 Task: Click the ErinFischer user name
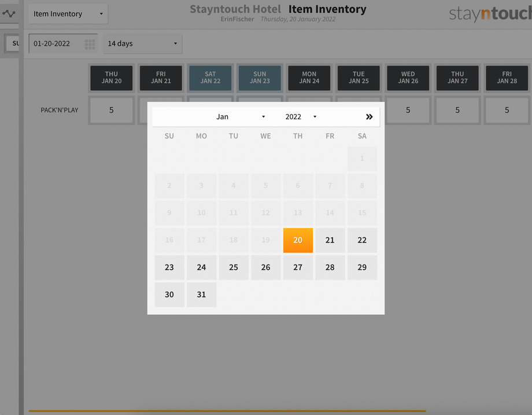[237, 19]
